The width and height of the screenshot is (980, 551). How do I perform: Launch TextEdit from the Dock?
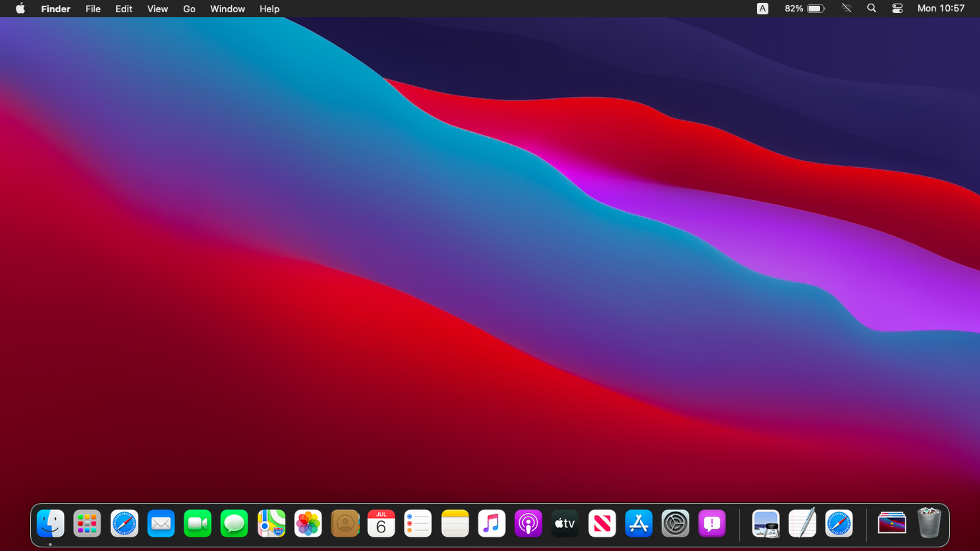click(802, 524)
